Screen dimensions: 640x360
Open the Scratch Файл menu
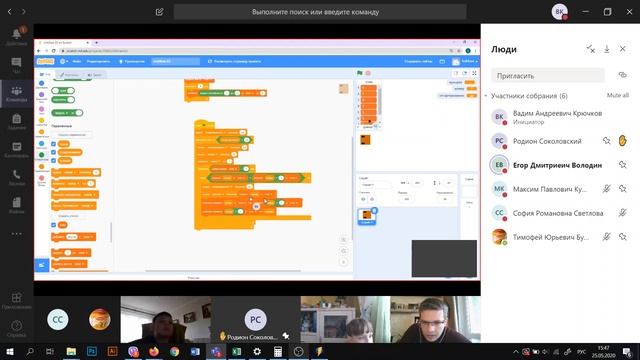(77, 61)
